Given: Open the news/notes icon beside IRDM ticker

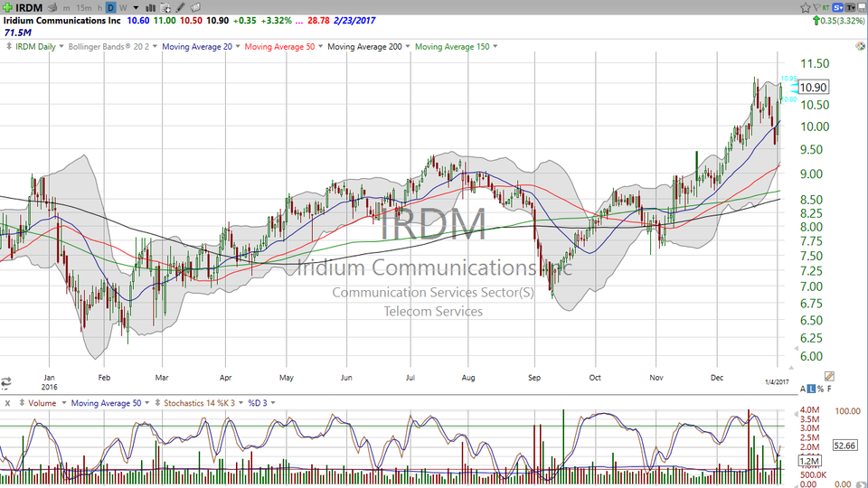Looking at the screenshot, I should [52, 8].
